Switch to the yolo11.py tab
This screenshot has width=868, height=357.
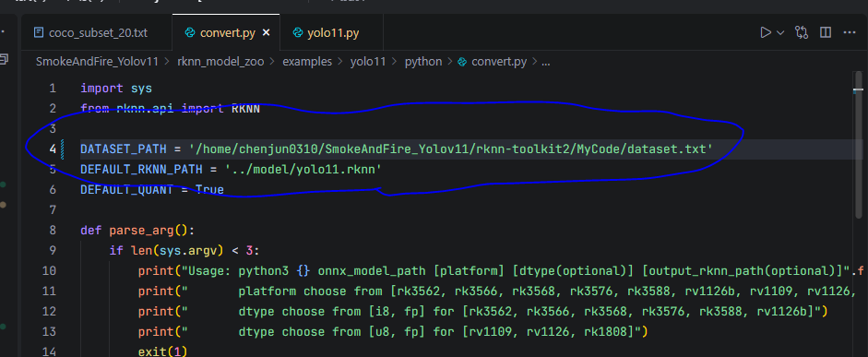point(332,33)
